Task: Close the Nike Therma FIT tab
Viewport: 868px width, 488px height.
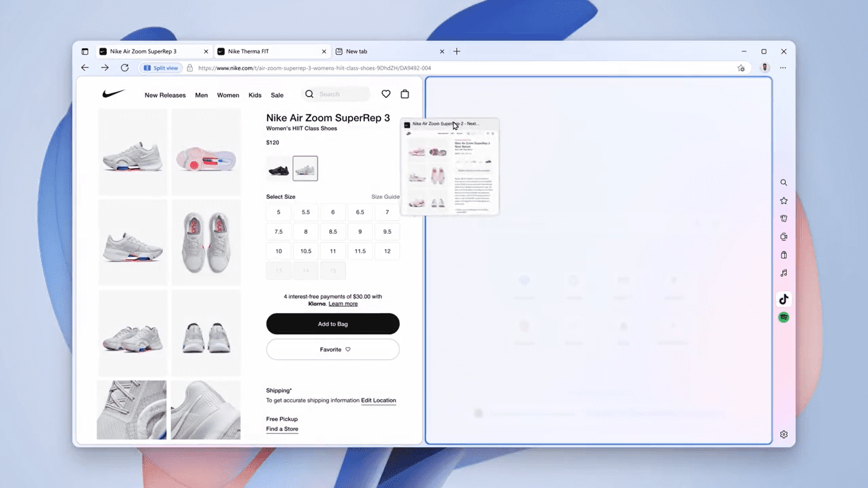Action: [324, 51]
